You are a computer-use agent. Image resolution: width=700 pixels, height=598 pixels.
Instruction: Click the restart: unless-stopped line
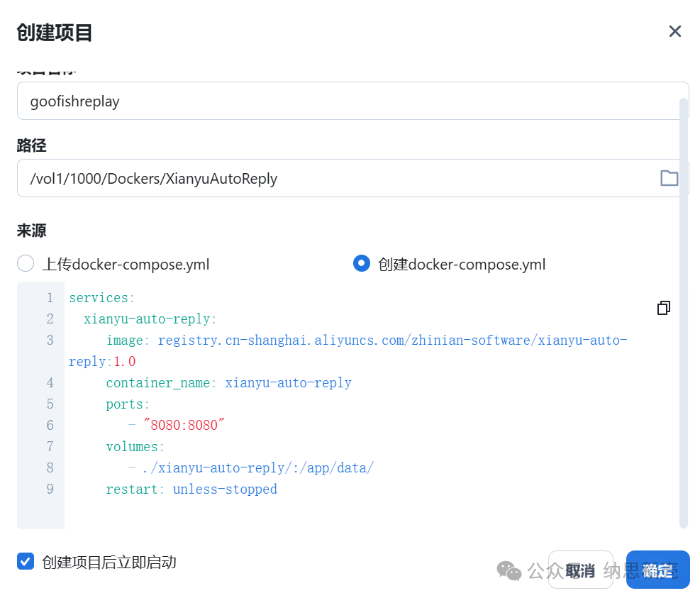click(x=191, y=489)
